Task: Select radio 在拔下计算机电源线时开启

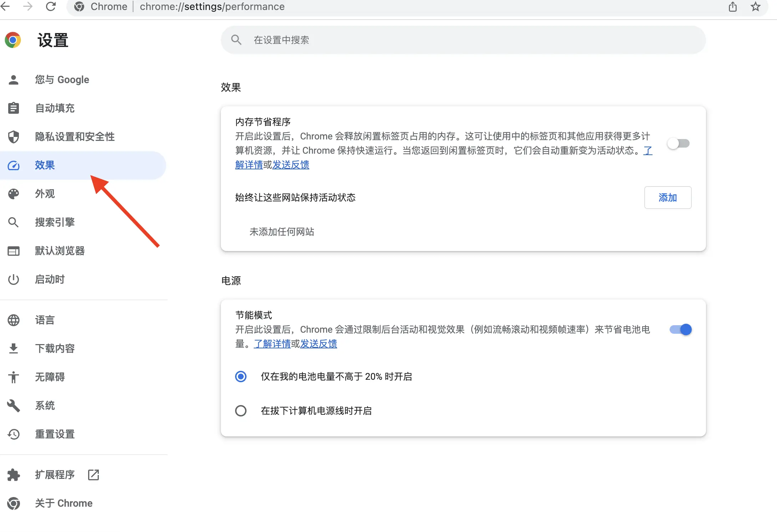Action: pyautogui.click(x=241, y=410)
